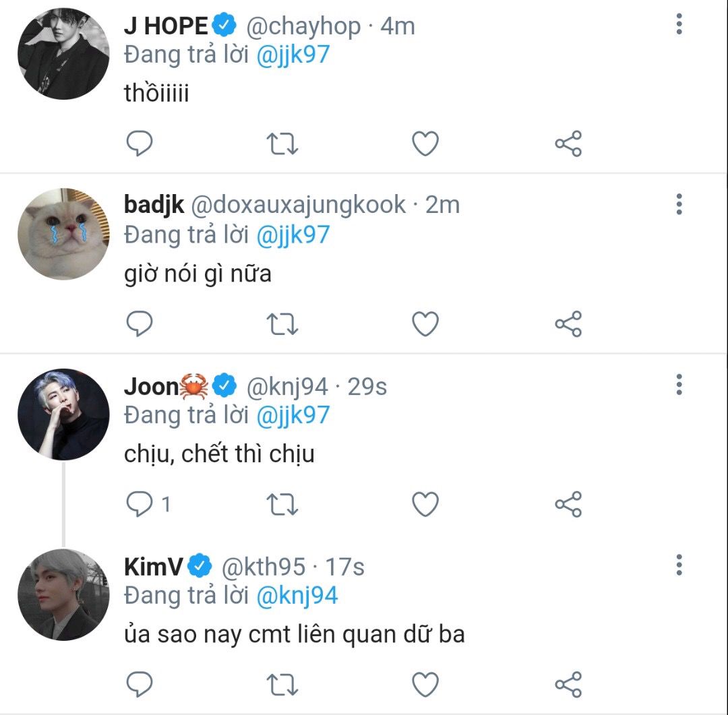Open replies to Joon's tweet
The width and height of the screenshot is (728, 715).
point(142,504)
